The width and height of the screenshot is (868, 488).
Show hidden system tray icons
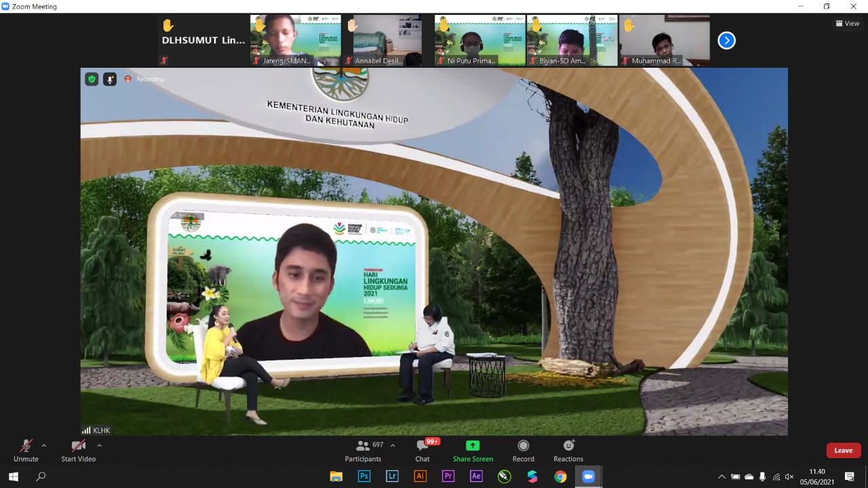pos(722,476)
